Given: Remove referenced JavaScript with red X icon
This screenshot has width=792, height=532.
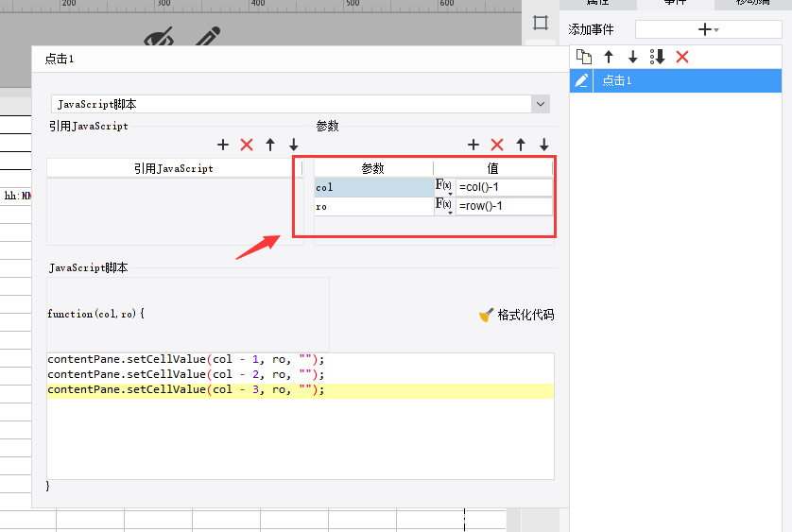Looking at the screenshot, I should 247,145.
